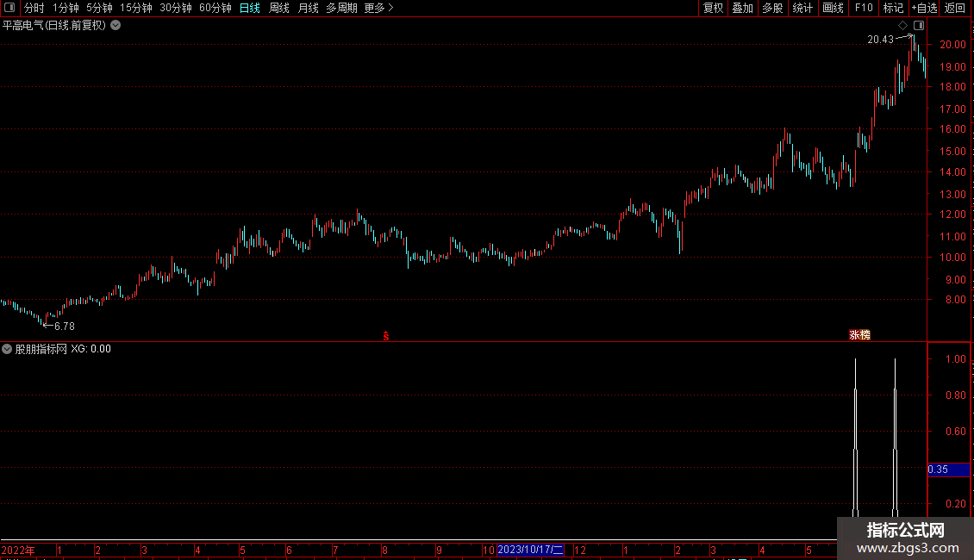Click the 20.00 price axis label
Image resolution: width=974 pixels, height=560 pixels.
[952, 45]
